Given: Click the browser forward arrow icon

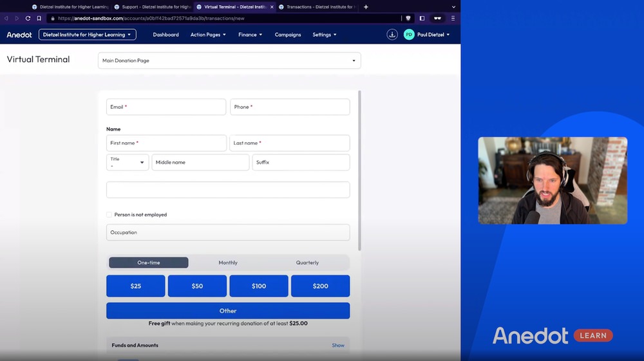Looking at the screenshot, I should click(17, 18).
